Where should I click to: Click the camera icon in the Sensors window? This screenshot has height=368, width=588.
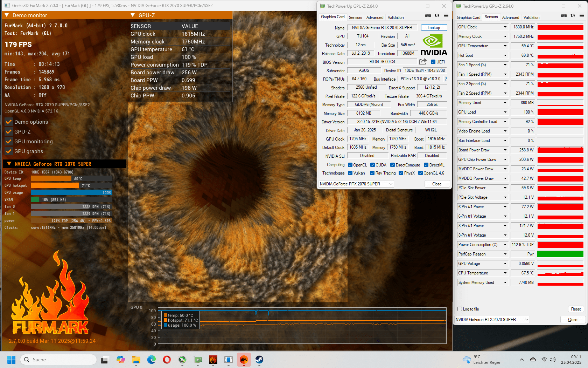tap(563, 15)
